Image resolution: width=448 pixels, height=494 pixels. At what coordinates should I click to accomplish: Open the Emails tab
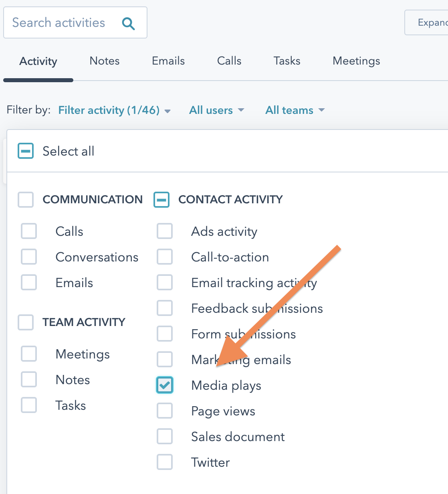coord(168,61)
